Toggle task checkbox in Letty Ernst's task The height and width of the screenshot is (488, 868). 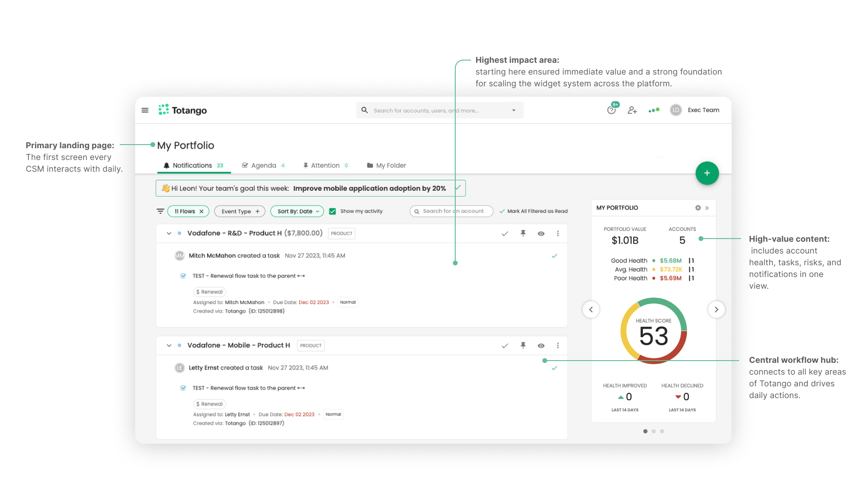[x=183, y=388]
